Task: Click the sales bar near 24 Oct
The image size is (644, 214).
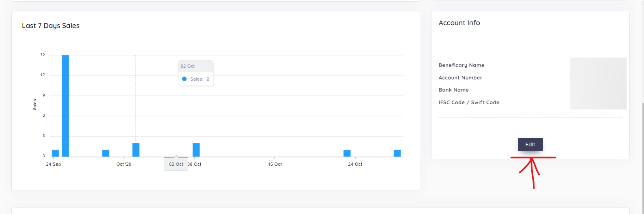Action: [x=347, y=153]
